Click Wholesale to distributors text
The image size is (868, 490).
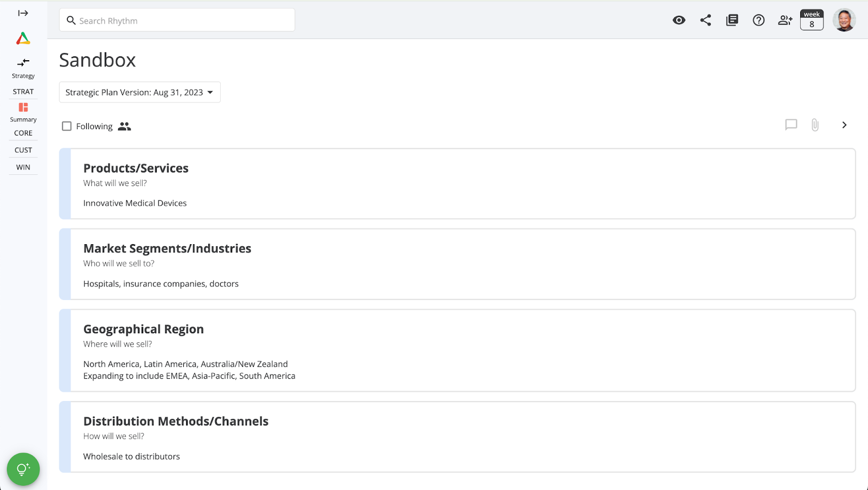(x=131, y=456)
